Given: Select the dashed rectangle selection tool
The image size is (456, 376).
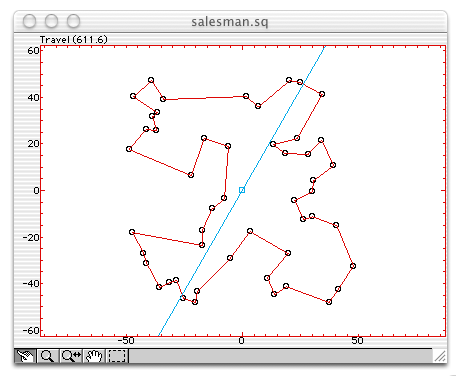Looking at the screenshot, I should pos(117,356).
